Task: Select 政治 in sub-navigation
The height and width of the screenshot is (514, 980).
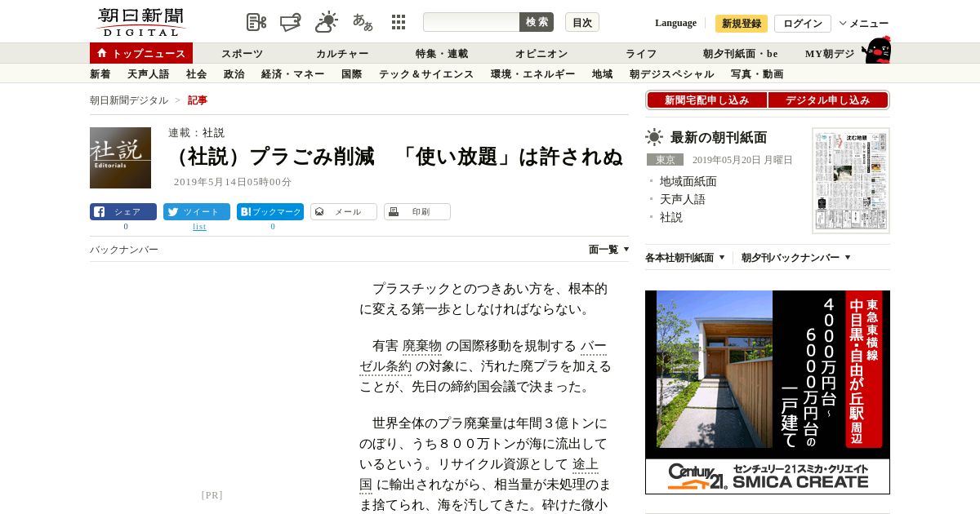Action: point(234,74)
